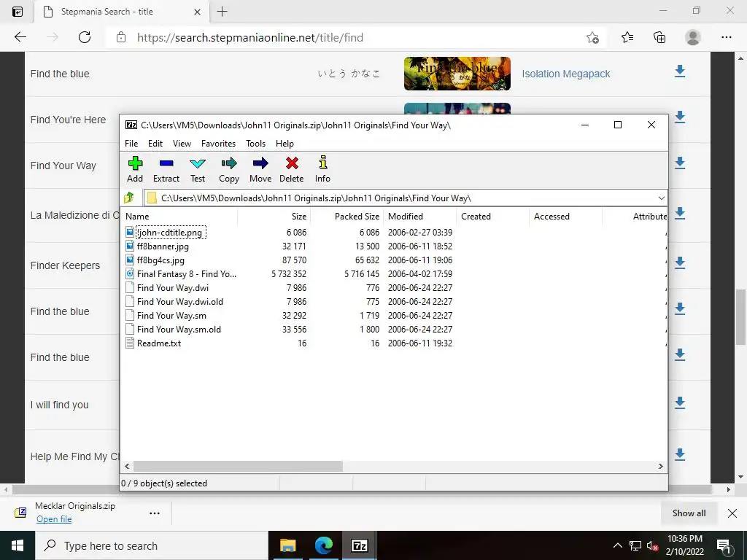Open the 7-Zip Tools menu

[x=255, y=144]
